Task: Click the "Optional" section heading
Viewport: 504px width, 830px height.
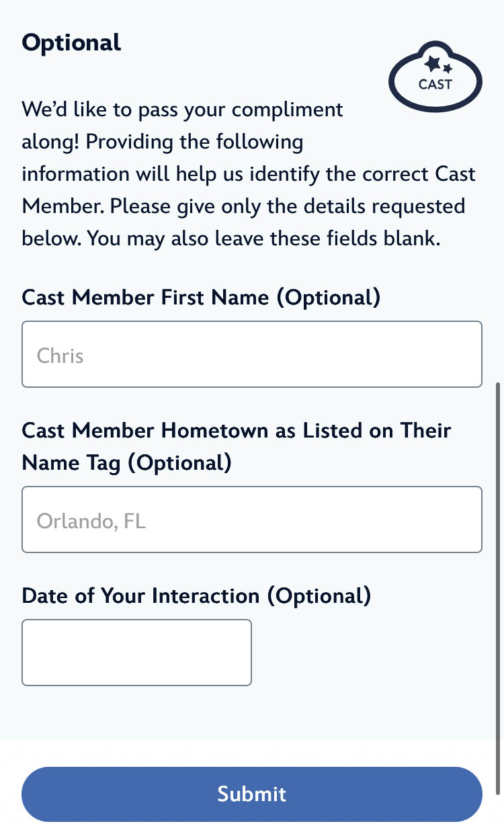Action: tap(71, 43)
